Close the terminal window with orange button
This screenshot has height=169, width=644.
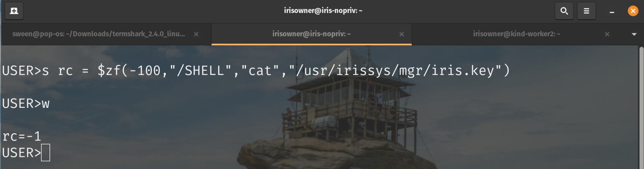633,11
